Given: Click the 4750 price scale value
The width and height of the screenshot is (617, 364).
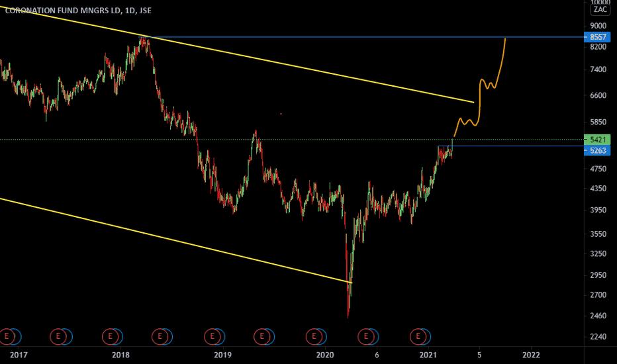Looking at the screenshot, I should (x=598, y=169).
